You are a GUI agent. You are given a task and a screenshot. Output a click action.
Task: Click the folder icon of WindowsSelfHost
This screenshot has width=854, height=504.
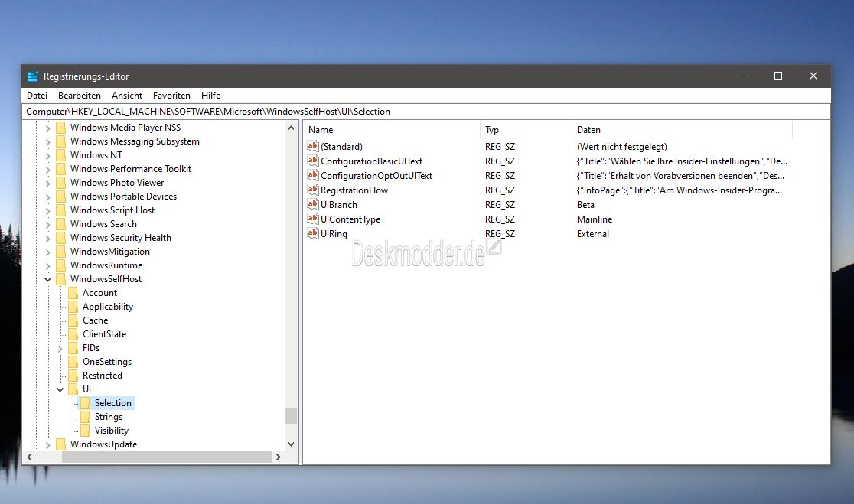(61, 278)
